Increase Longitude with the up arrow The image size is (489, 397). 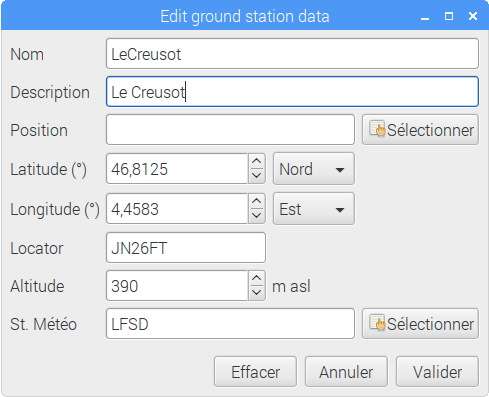click(256, 201)
